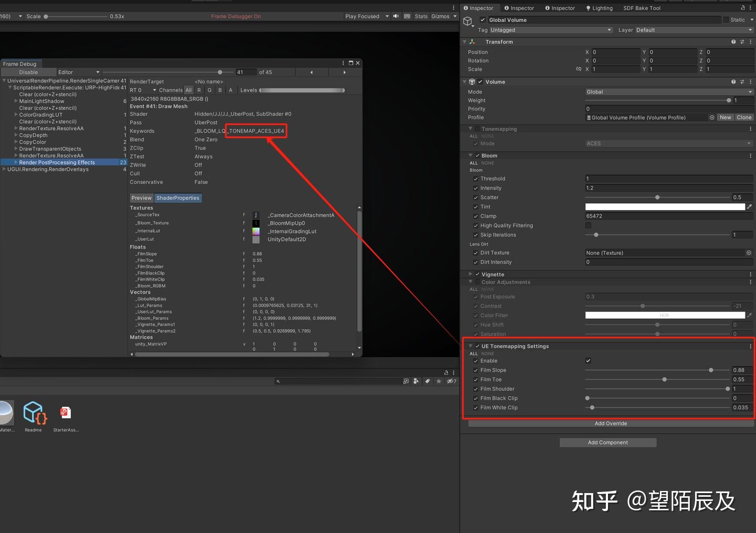756x533 pixels.
Task: Open the Transform component help icon
Action: (x=733, y=41)
